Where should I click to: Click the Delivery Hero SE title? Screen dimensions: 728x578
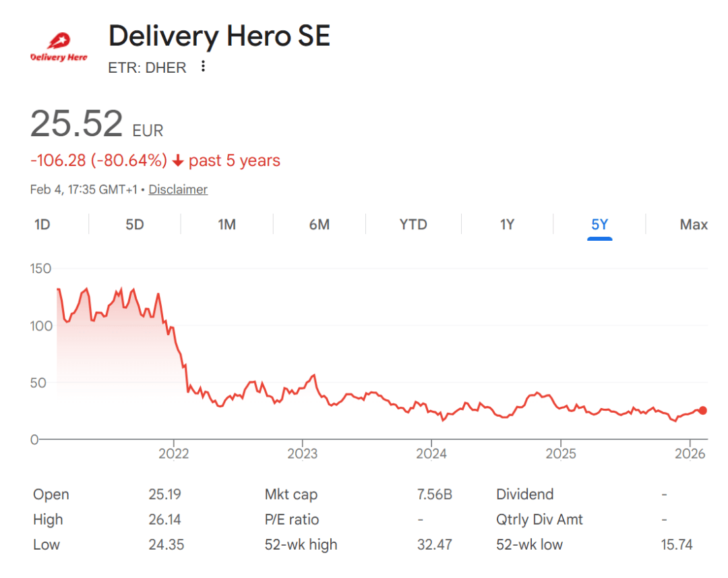tap(220, 36)
